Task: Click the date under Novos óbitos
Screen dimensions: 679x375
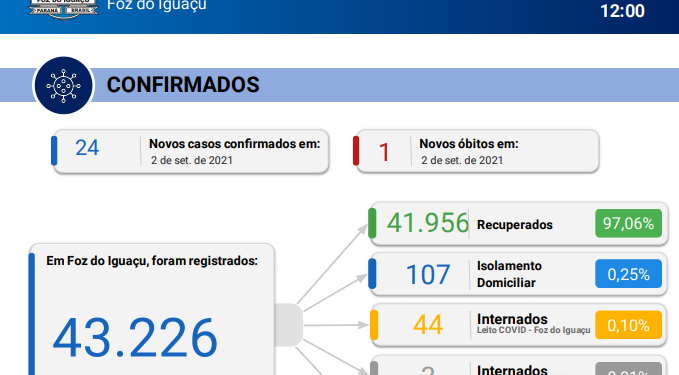Action: click(462, 160)
